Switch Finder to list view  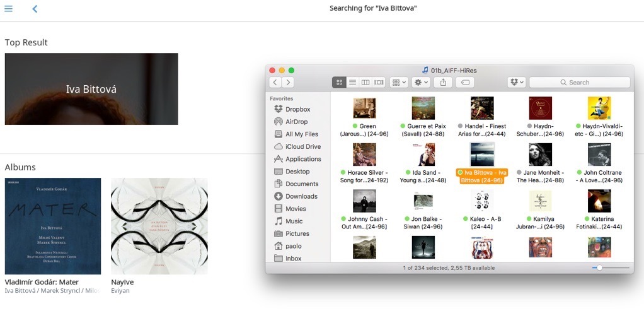coord(352,82)
